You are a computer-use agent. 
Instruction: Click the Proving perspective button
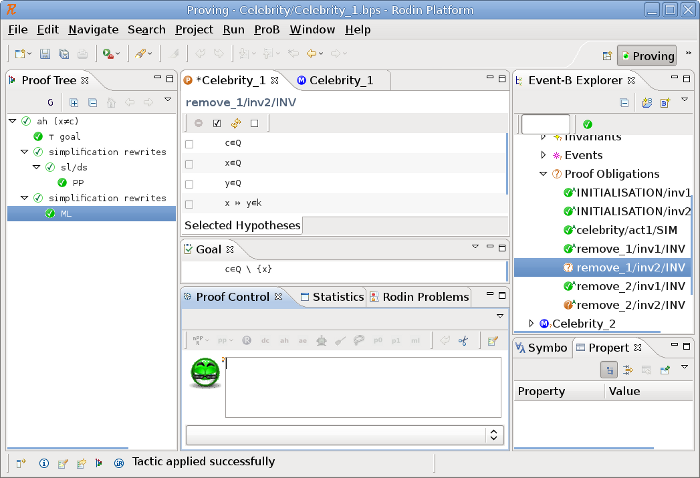tap(646, 56)
